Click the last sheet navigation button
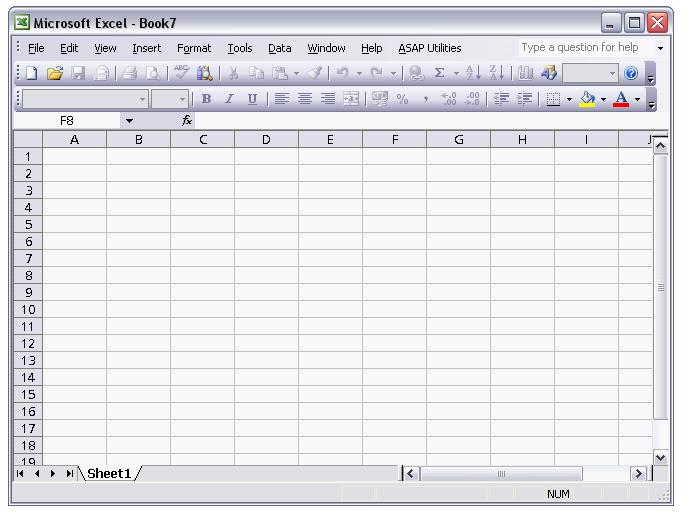689x515 pixels. click(69, 473)
